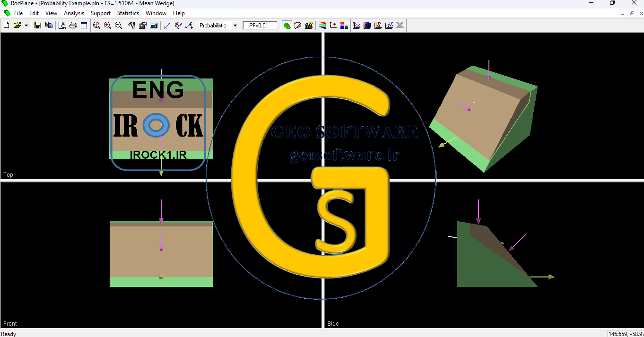Click the Side view wedge section
The height and width of the screenshot is (337, 644).
point(496,254)
